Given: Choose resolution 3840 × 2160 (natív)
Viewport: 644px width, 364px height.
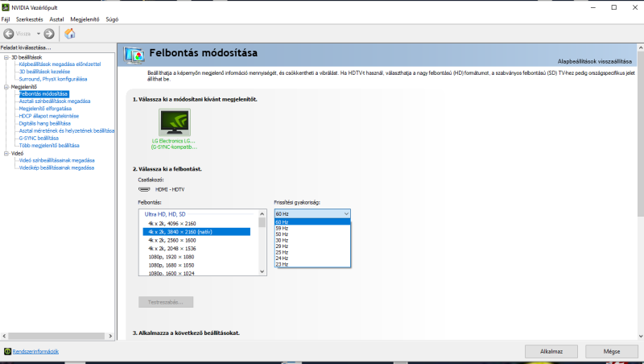Looking at the screenshot, I should (196, 232).
